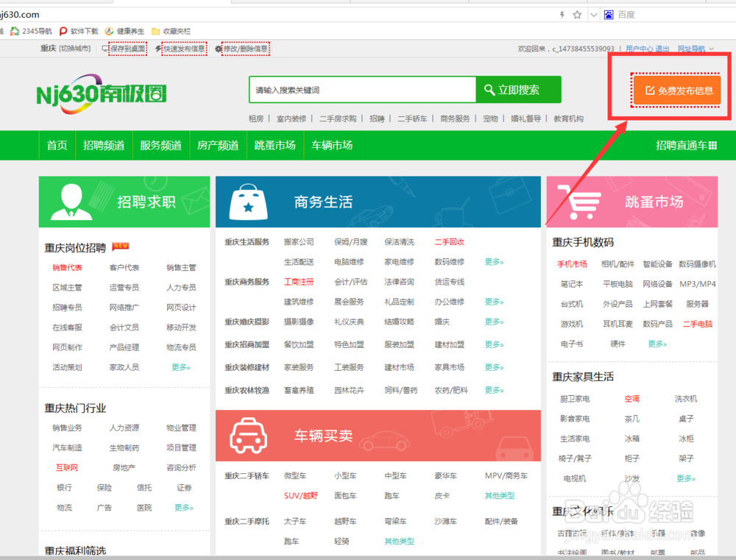Click the Baidu paw icon in browser toolbar
Viewport: 736px width, 560px height.
click(x=609, y=14)
